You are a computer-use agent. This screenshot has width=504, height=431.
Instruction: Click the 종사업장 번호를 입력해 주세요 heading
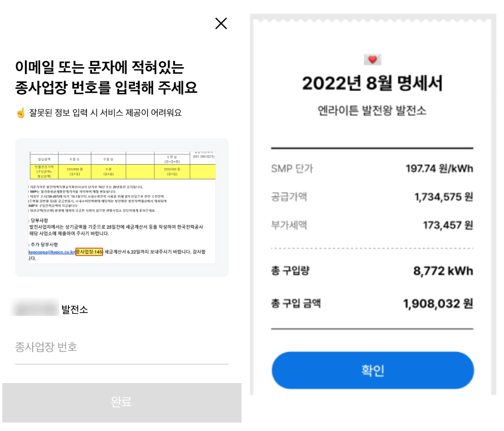tap(106, 89)
